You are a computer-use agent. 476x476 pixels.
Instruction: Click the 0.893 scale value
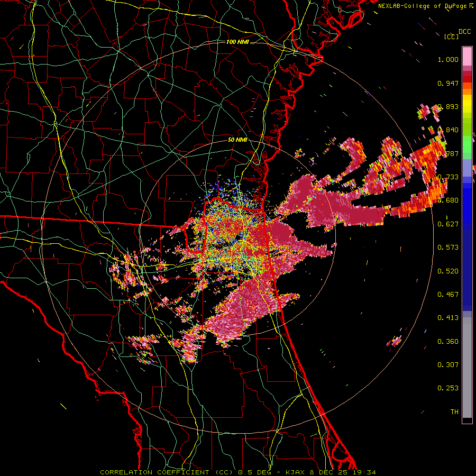click(448, 106)
